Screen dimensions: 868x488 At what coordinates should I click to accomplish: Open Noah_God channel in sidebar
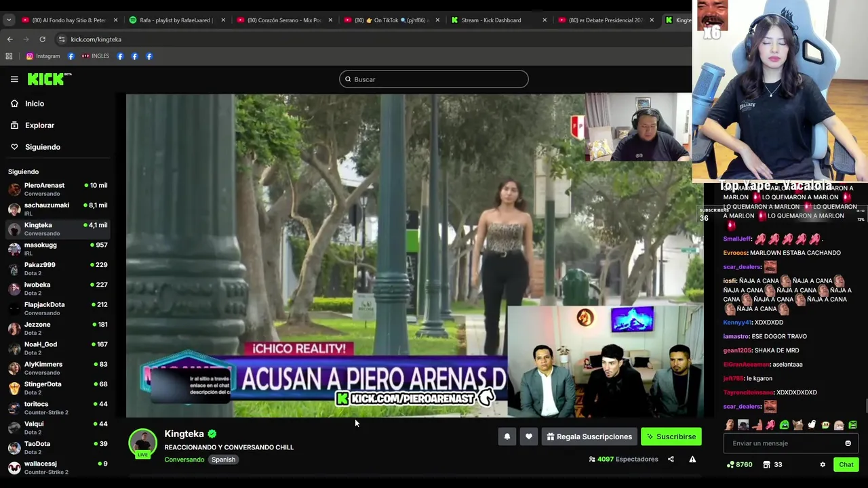pyautogui.click(x=58, y=348)
